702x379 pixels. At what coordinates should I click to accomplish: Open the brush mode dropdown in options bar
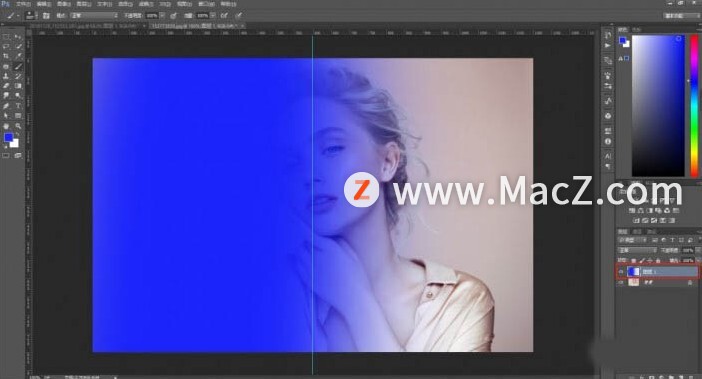[x=93, y=16]
